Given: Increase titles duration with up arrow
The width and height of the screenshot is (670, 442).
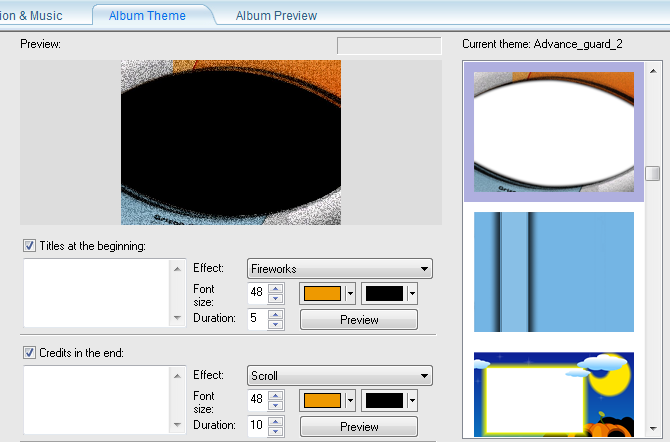Looking at the screenshot, I should pos(276,314).
